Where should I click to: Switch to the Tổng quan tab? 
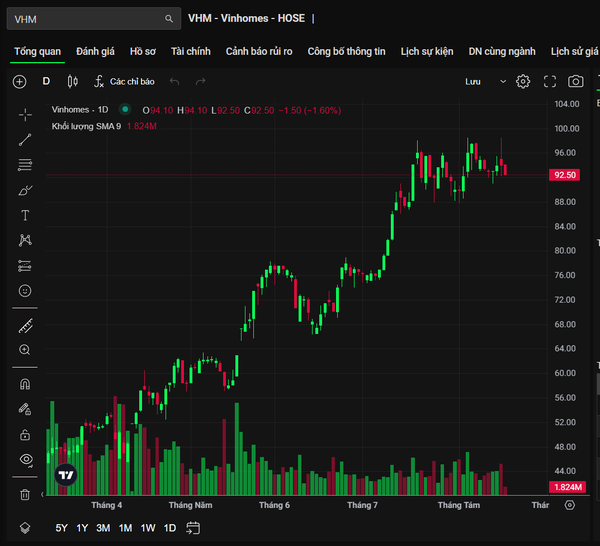[38, 52]
